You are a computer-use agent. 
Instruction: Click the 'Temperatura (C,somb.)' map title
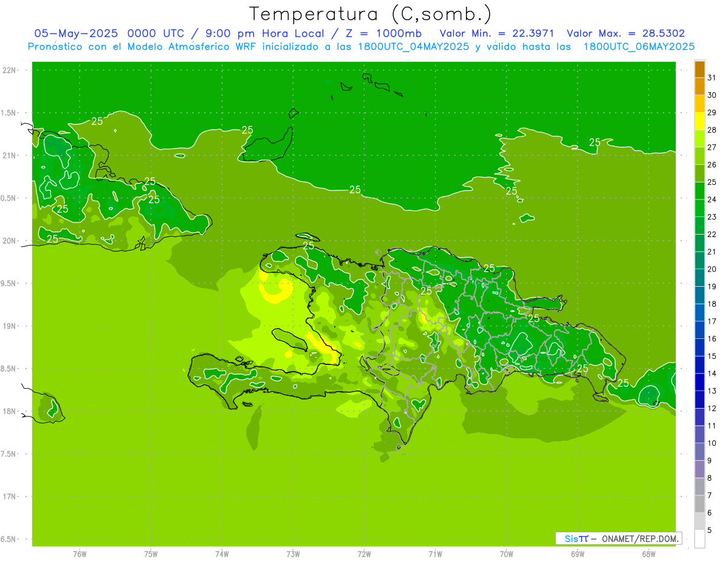pyautogui.click(x=371, y=14)
